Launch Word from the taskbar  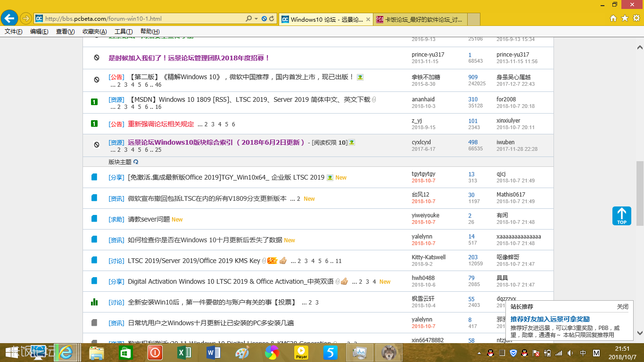point(213,352)
